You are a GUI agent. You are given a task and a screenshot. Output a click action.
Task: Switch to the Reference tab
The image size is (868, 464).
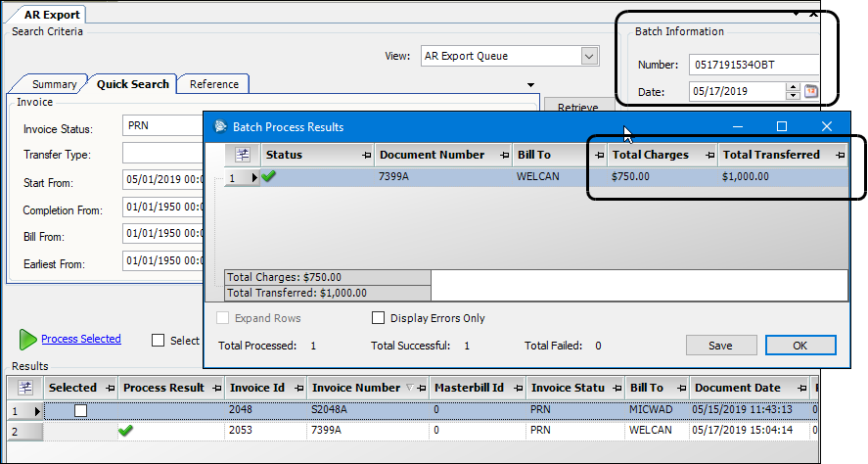[x=213, y=84]
